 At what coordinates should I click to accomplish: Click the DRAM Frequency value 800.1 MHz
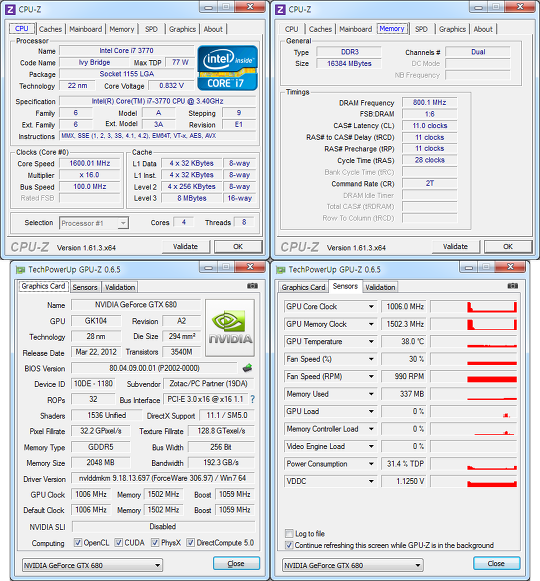pos(430,102)
